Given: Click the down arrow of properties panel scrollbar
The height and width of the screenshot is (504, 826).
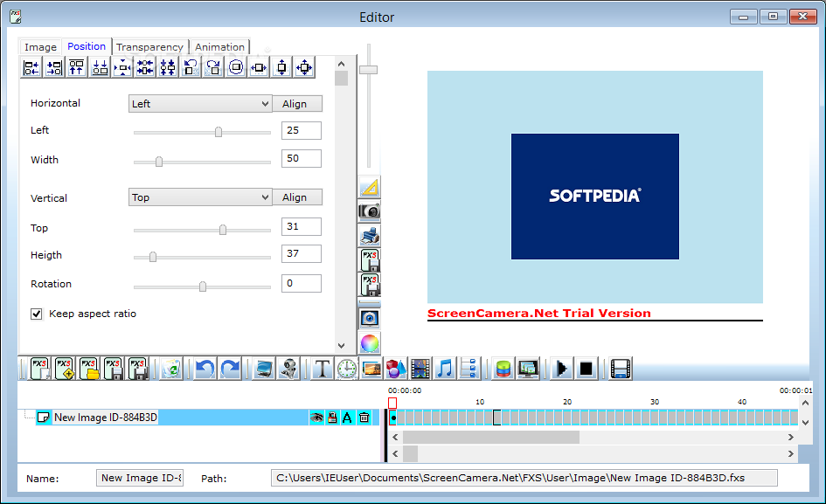Looking at the screenshot, I should 342,346.
